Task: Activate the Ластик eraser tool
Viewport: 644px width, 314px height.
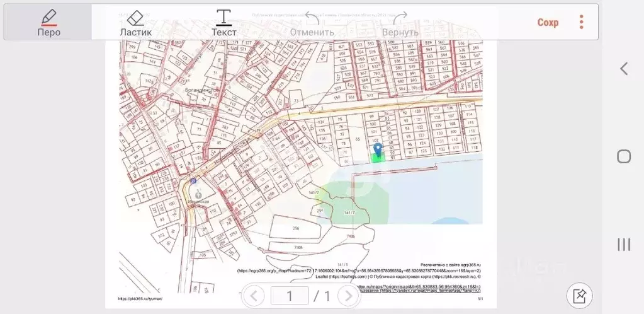Action: [x=136, y=23]
